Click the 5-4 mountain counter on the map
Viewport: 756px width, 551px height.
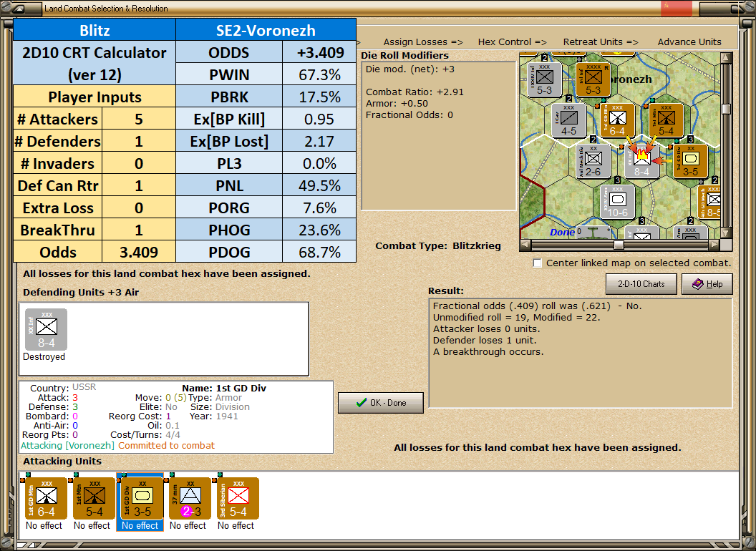[666, 120]
